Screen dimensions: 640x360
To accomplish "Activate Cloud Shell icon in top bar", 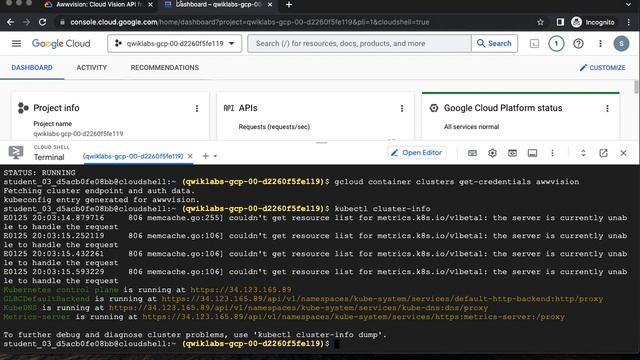I will 534,44.
